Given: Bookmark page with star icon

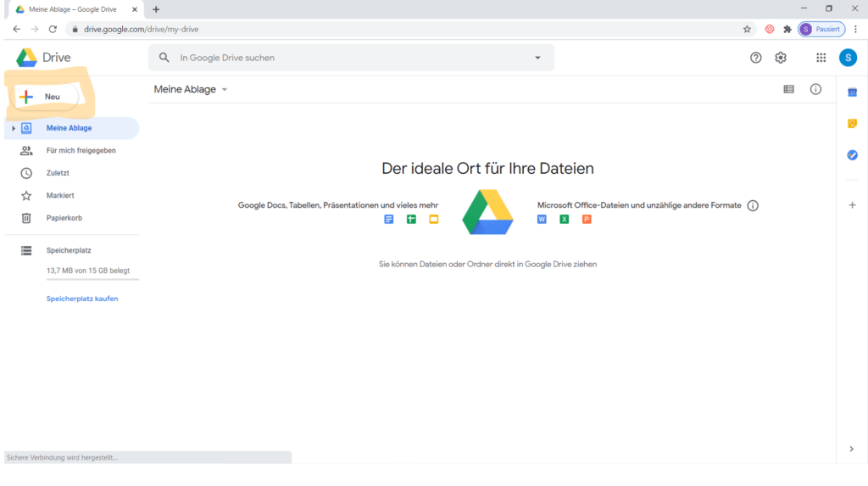Looking at the screenshot, I should (x=747, y=30).
